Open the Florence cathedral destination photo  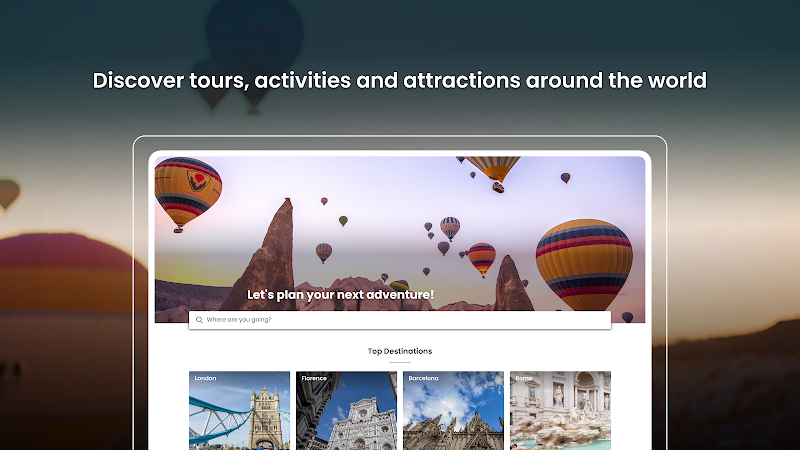click(346, 411)
